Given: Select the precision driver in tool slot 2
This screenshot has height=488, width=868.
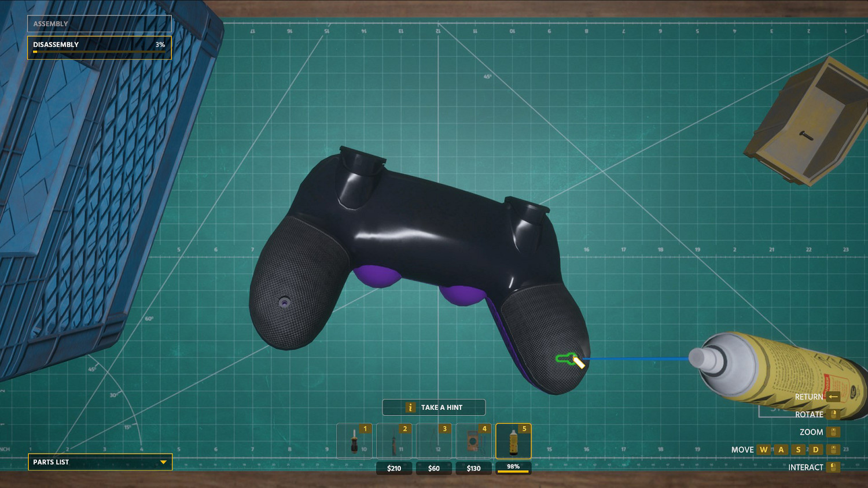Looking at the screenshot, I should (x=394, y=441).
